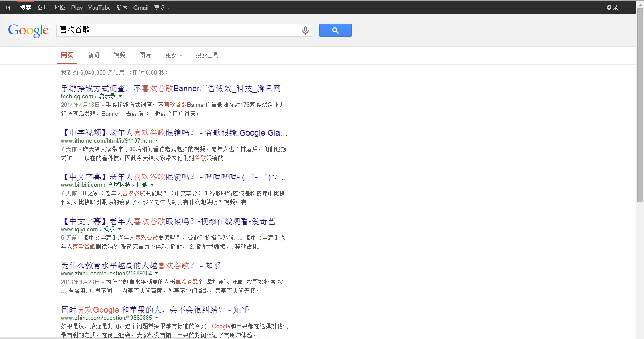Click the search box containing 喜欢谷歌
644x339 pixels.
click(179, 30)
